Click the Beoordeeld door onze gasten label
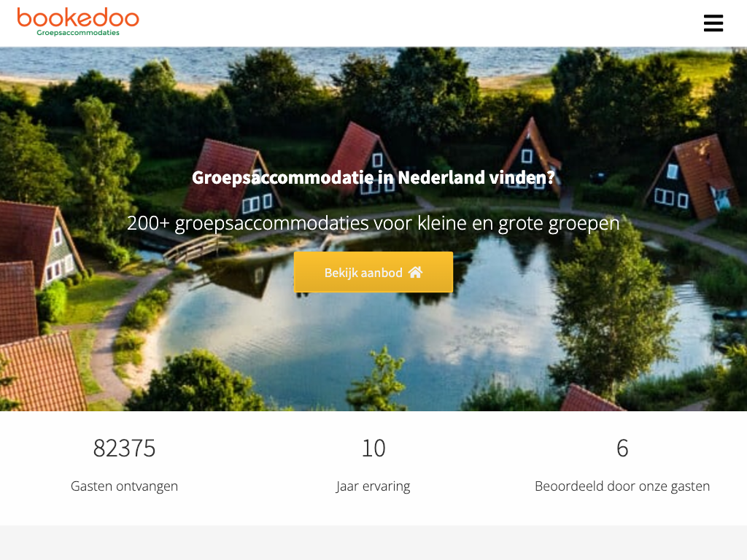Screen dimensions: 747x560 pos(622,486)
